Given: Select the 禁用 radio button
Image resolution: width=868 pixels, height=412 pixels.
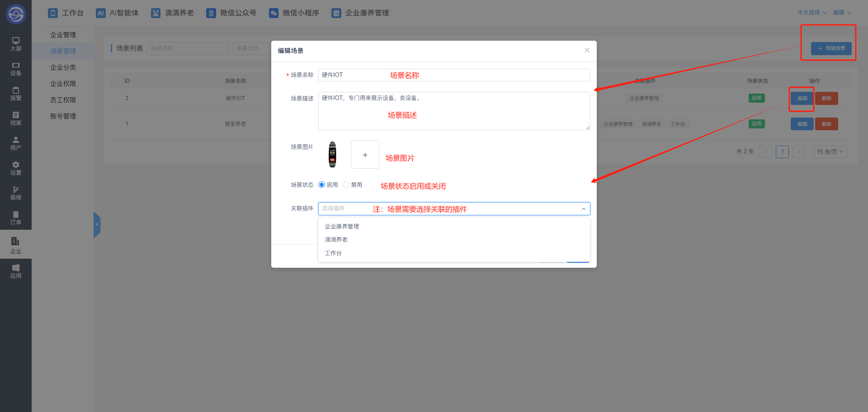Looking at the screenshot, I should 346,185.
